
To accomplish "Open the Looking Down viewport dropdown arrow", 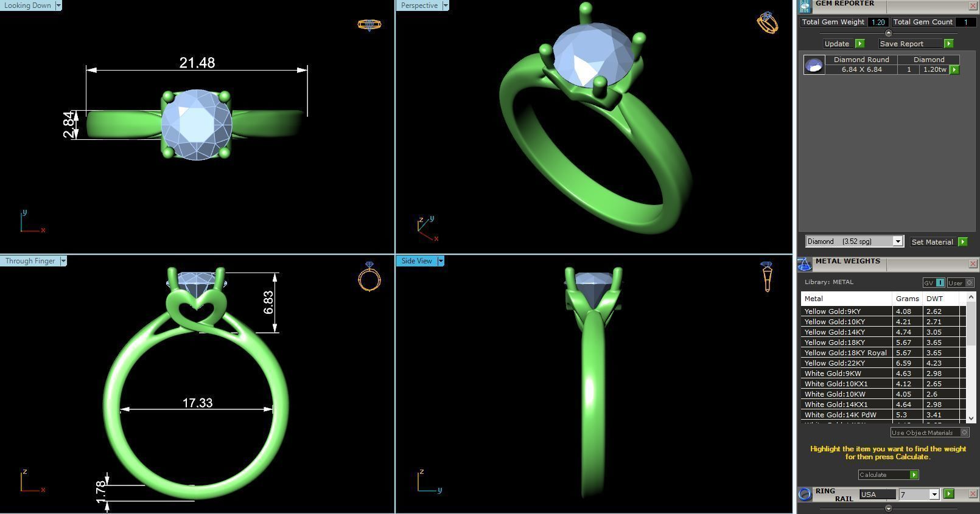I will (58, 5).
